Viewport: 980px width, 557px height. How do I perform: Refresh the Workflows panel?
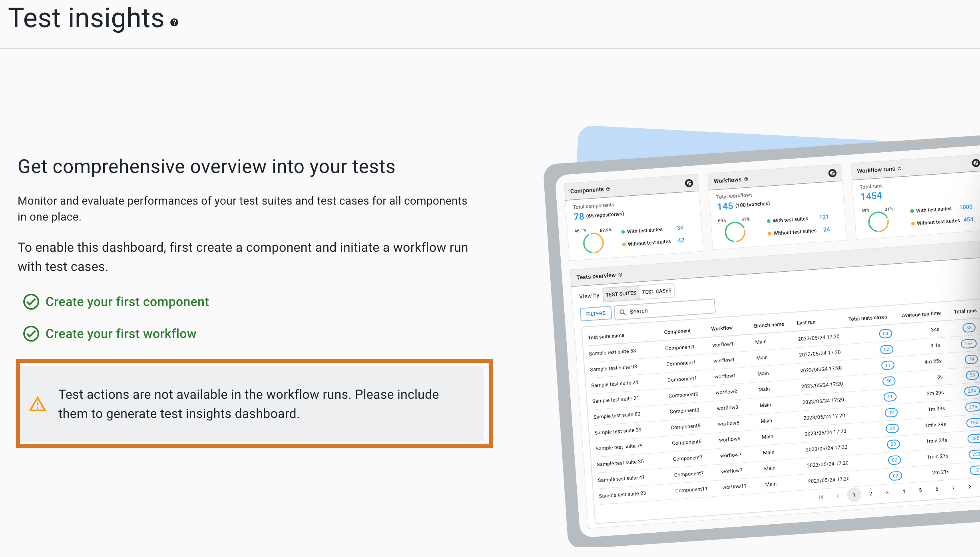[833, 173]
